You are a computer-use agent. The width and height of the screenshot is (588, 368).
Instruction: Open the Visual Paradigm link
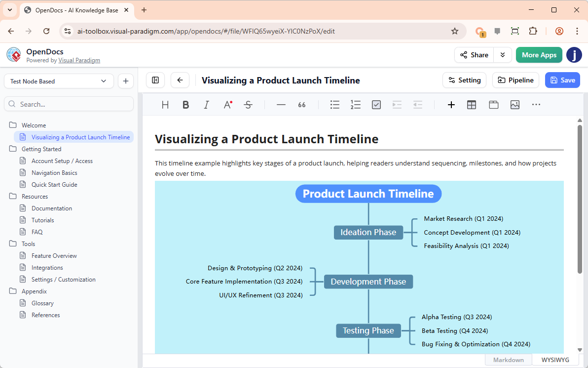79,60
